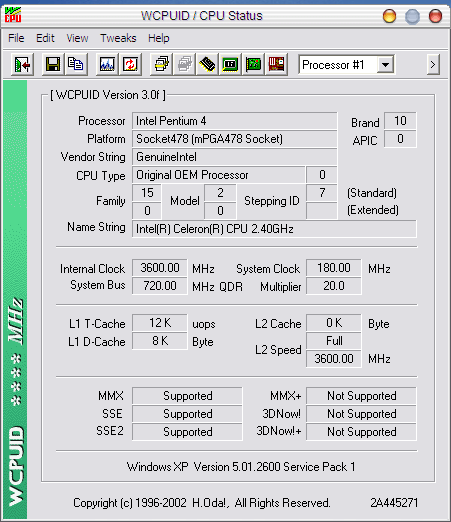Click the System Bus 720.00 value
The width and height of the screenshot is (451, 522).
point(160,286)
